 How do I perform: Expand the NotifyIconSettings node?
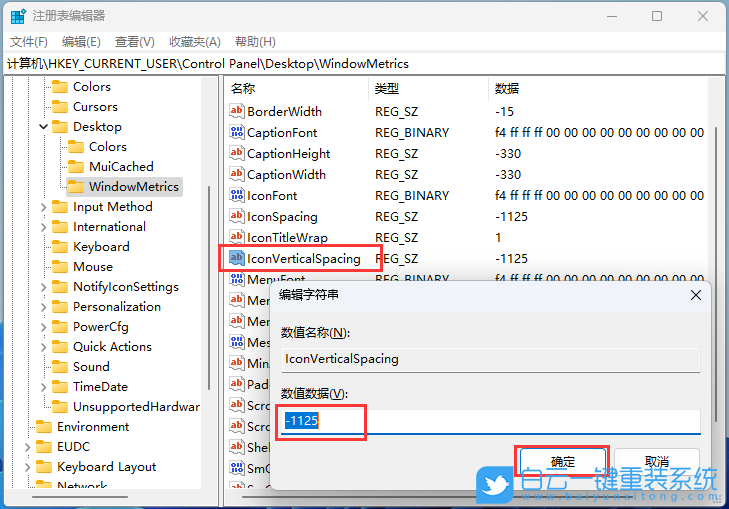43,287
